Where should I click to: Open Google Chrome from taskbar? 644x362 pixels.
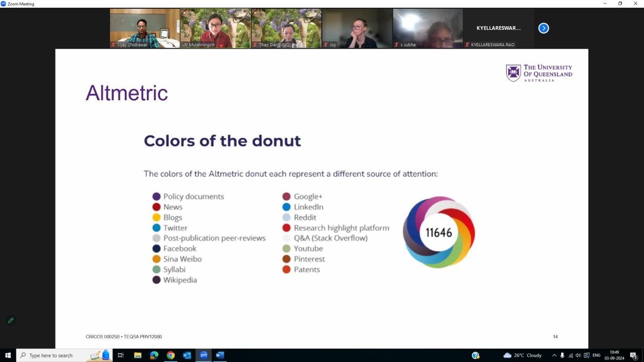(x=171, y=355)
